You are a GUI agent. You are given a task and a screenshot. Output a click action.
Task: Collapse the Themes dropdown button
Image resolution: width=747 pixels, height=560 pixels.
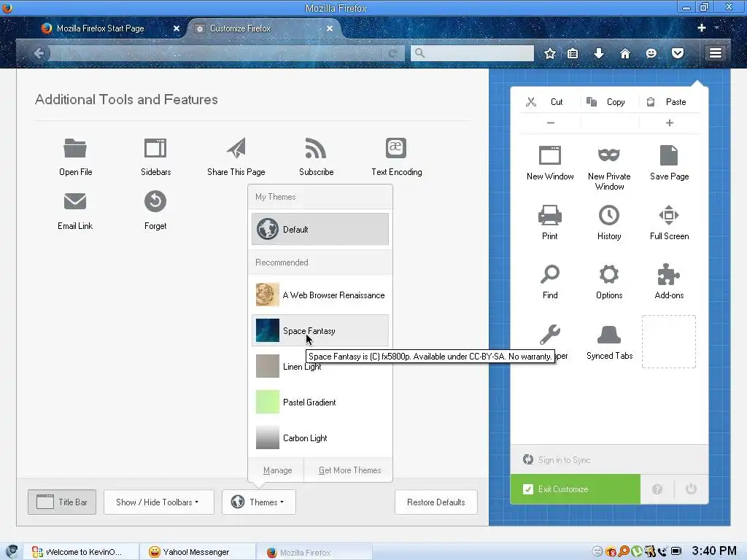click(259, 502)
